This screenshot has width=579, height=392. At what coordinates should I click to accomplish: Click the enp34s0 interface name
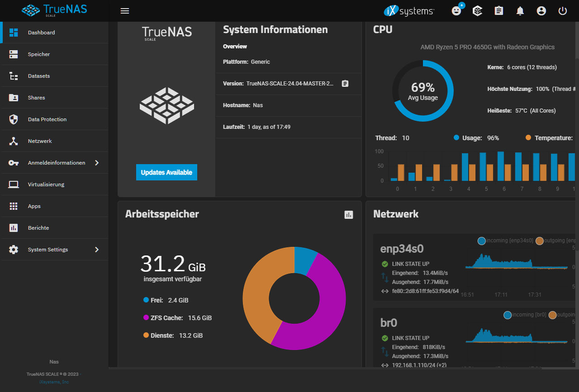pyautogui.click(x=402, y=249)
